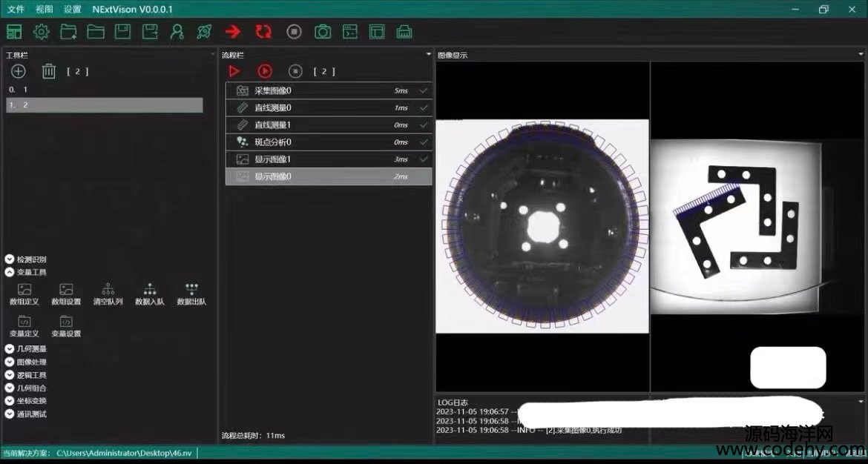Open the 设置 menu
Image resolution: width=868 pixels, height=464 pixels.
[x=73, y=9]
